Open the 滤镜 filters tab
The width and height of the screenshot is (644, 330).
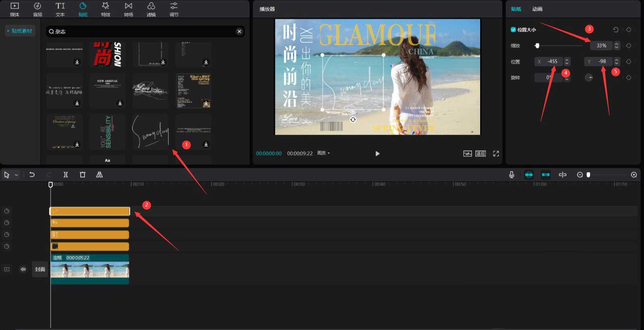(x=151, y=9)
